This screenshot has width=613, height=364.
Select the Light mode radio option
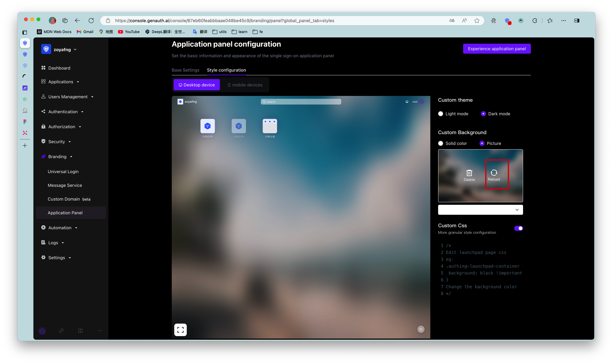(x=441, y=114)
